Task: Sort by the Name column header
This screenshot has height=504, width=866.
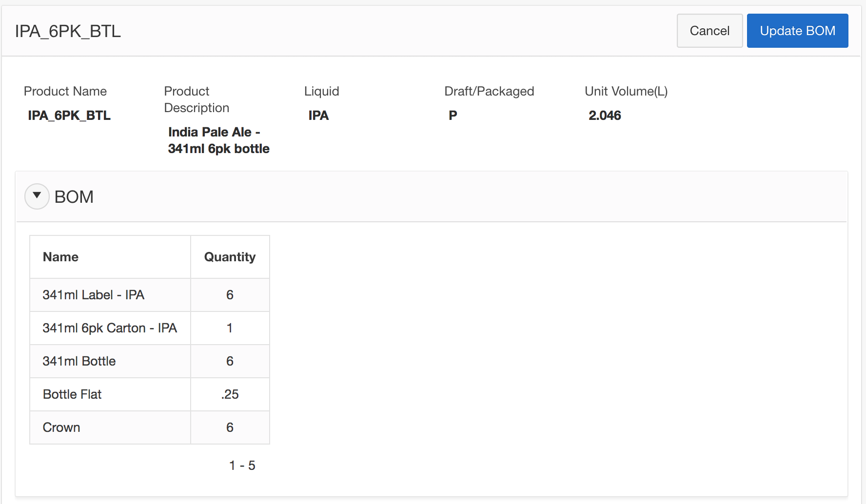Action: click(x=60, y=257)
